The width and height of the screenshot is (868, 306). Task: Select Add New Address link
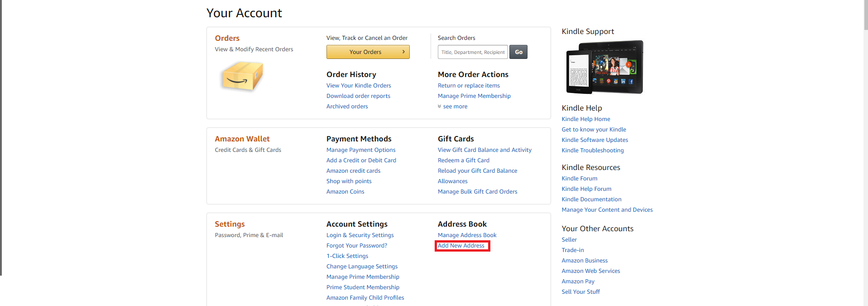461,246
